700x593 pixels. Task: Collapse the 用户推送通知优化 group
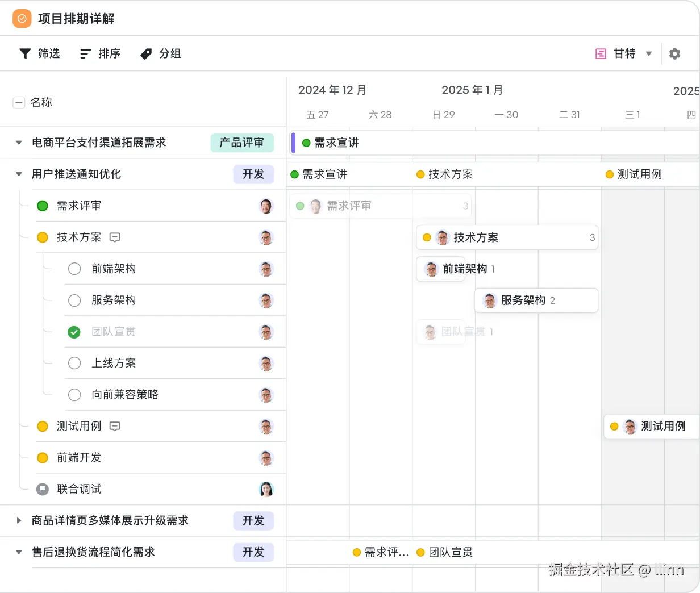click(19, 174)
